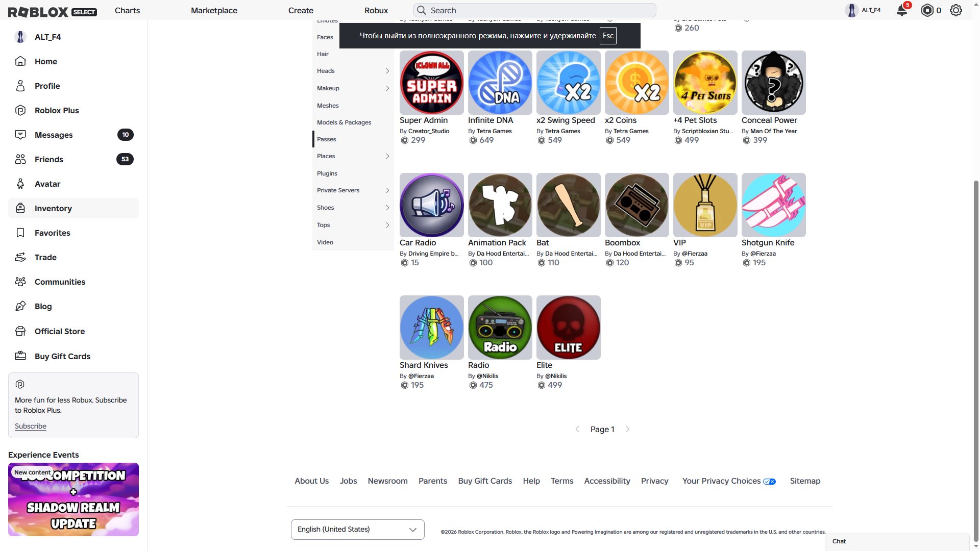This screenshot has width=980, height=551.
Task: Open the Boombox pass icon
Action: [x=637, y=205]
